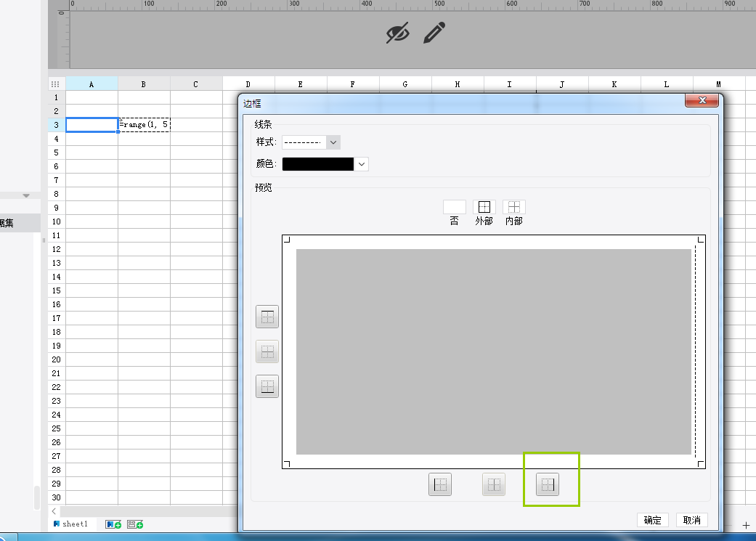Select cell A3 in the worksheet
The height and width of the screenshot is (541, 756).
[x=92, y=125]
